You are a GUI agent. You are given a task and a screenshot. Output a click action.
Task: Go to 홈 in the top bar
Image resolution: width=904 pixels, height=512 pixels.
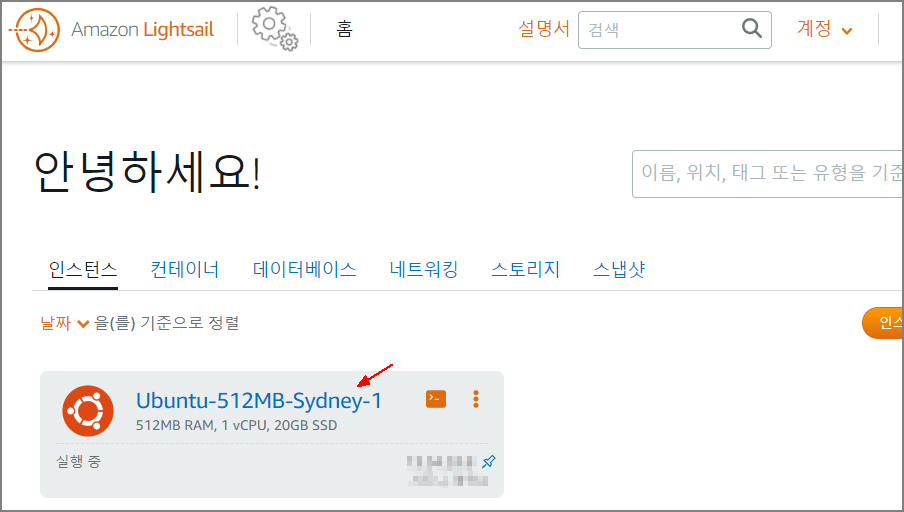[x=344, y=29]
